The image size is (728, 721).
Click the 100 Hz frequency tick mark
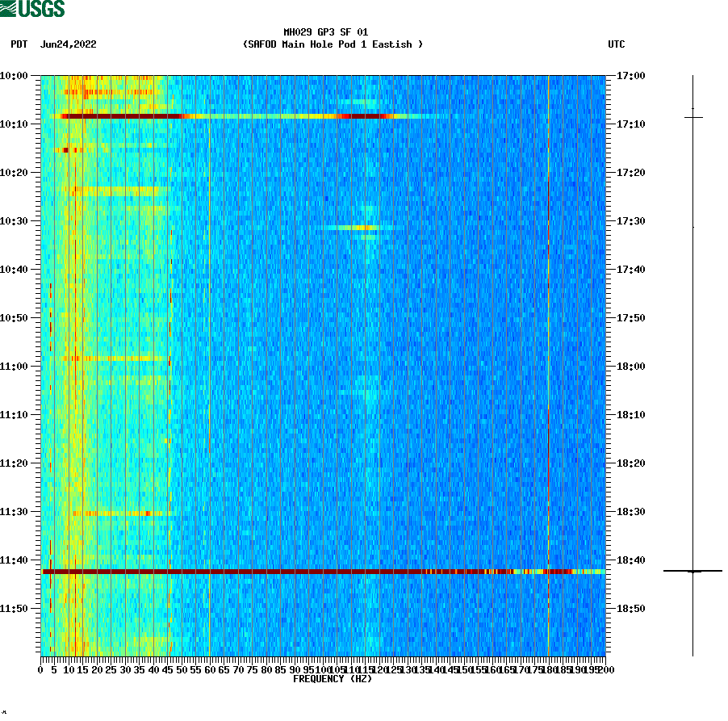(321, 664)
